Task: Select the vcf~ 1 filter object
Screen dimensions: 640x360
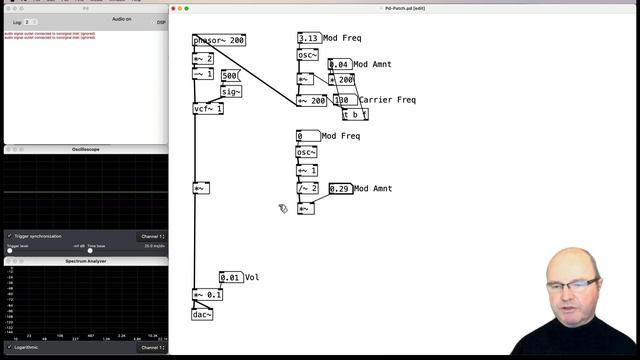Action: tap(208, 109)
